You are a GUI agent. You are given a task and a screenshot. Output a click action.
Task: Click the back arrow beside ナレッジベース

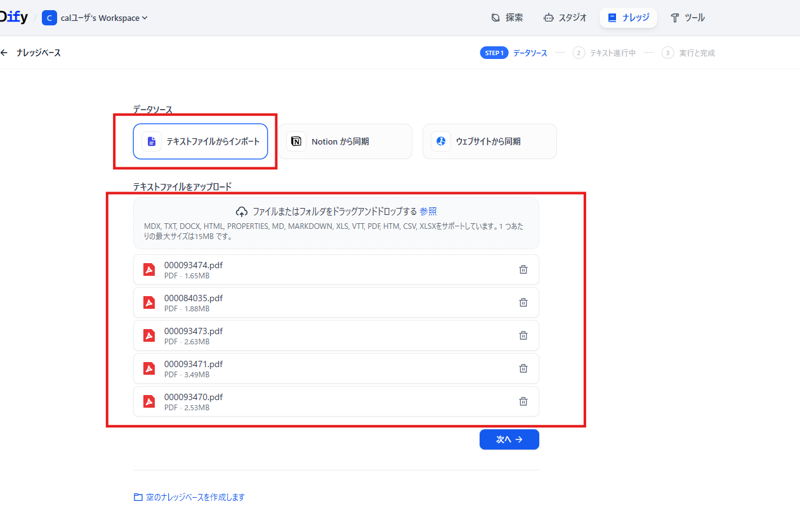coord(5,53)
